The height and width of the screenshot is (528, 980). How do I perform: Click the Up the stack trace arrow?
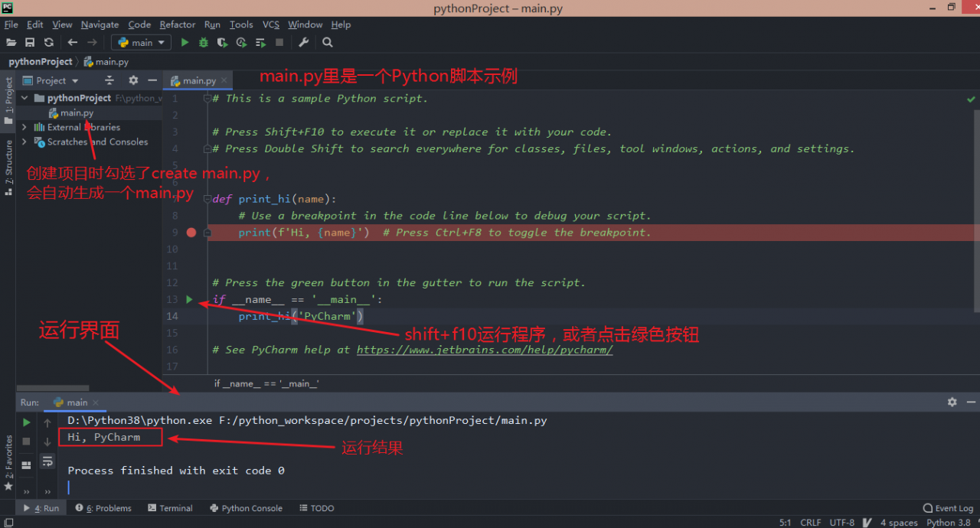47,422
